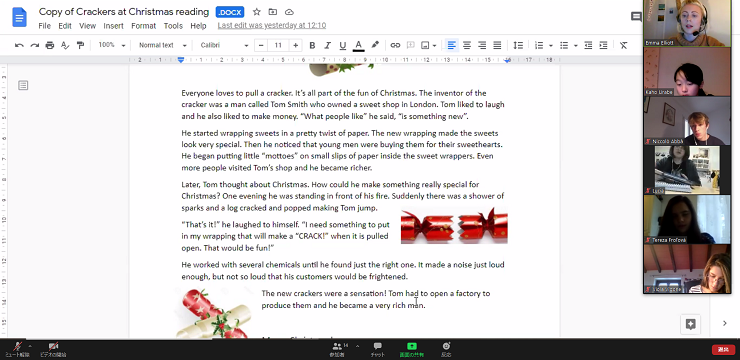Image resolution: width=740 pixels, height=360 pixels.
Task: Open 'Last edit was yesterday' history link
Action: coord(272,25)
